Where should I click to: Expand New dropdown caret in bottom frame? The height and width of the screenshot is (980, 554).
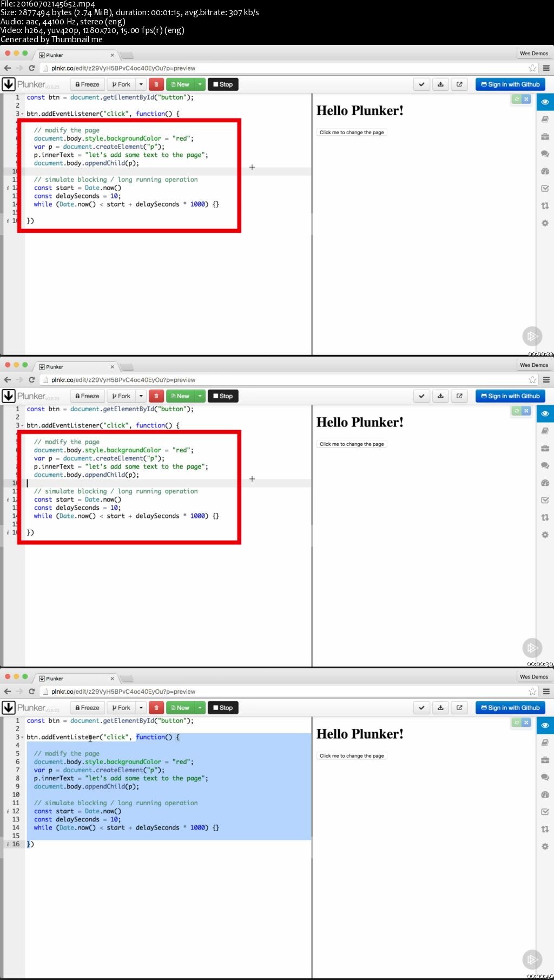coord(200,708)
